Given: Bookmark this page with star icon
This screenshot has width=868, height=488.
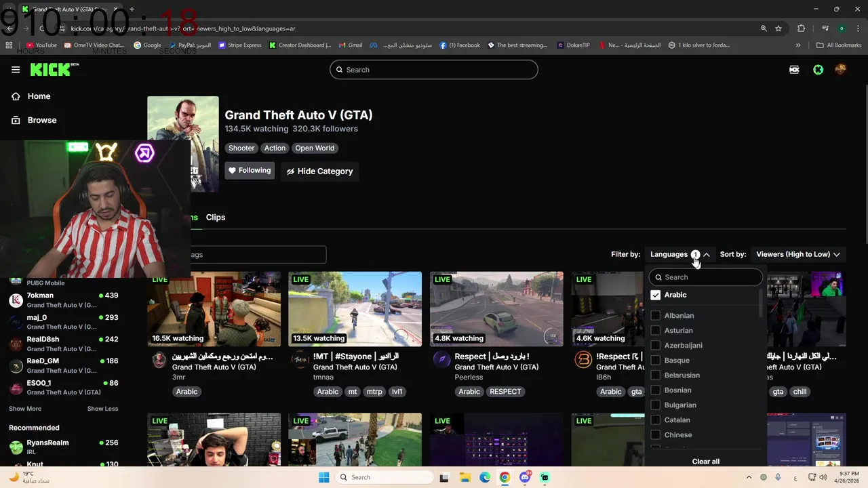Looking at the screenshot, I should (x=778, y=28).
